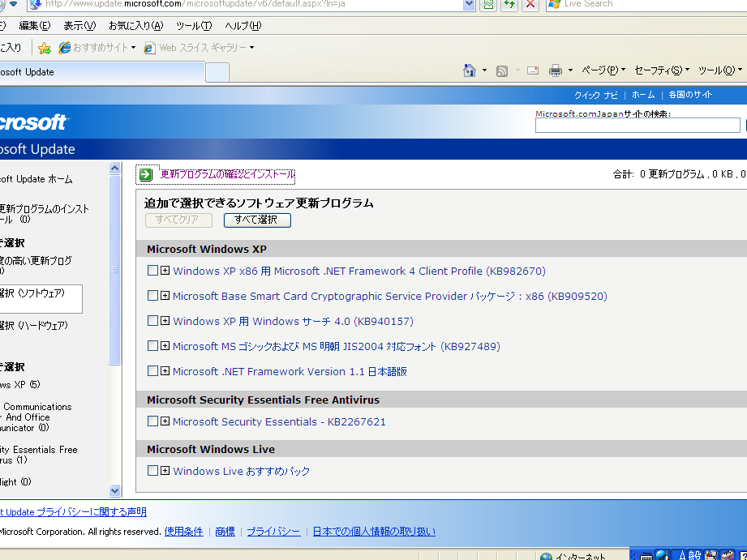Click the refresh page icon
747x560 pixels.
pos(509,4)
